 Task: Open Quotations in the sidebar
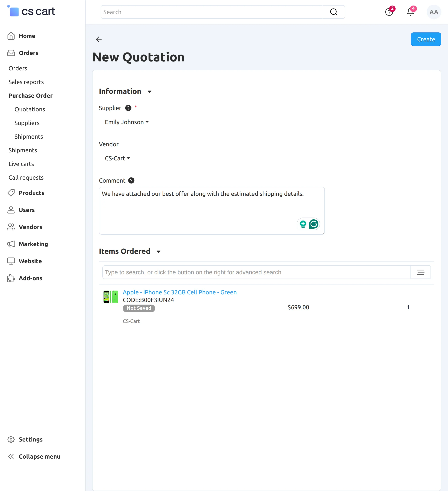(30, 109)
